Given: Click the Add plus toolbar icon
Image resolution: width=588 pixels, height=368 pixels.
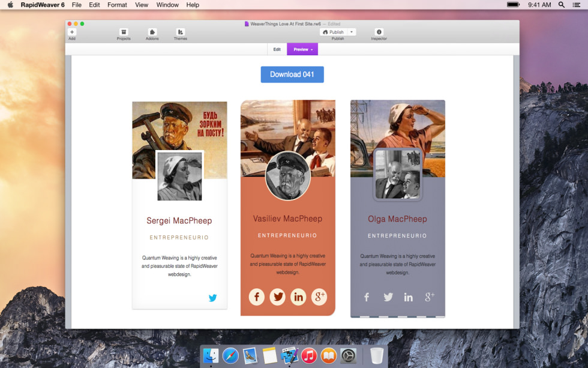Looking at the screenshot, I should pos(72,32).
